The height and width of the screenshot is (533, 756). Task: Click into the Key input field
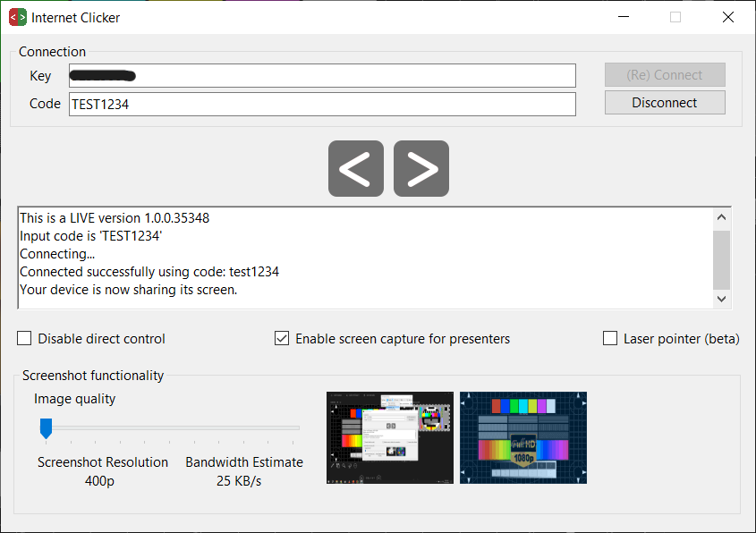(322, 76)
